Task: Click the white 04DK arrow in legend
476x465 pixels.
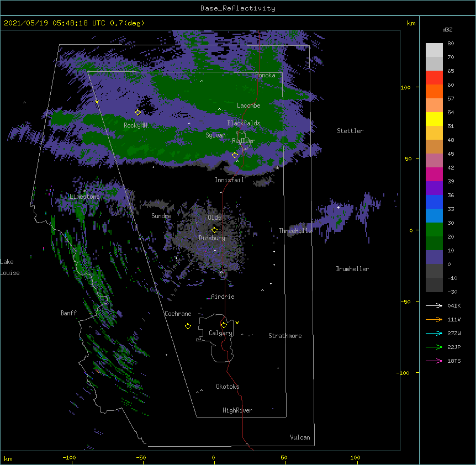Action: coord(434,305)
